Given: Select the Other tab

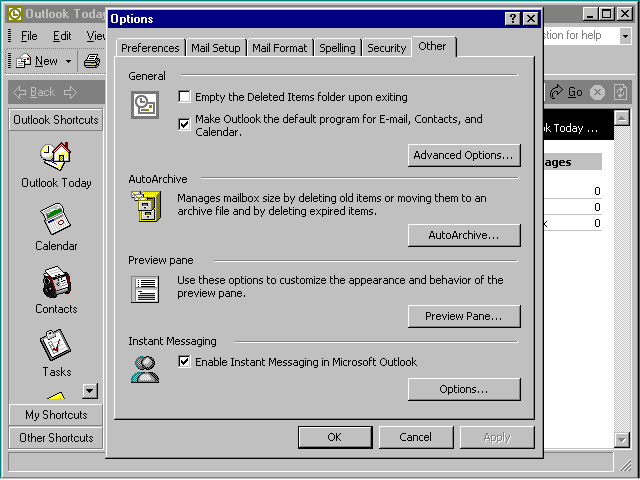Looking at the screenshot, I should [433, 47].
